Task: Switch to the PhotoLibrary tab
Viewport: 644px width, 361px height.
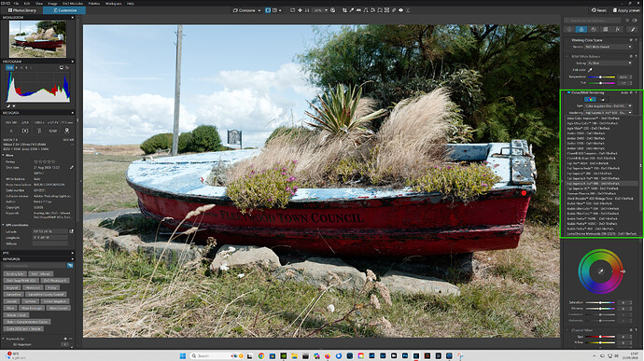Action: point(21,10)
